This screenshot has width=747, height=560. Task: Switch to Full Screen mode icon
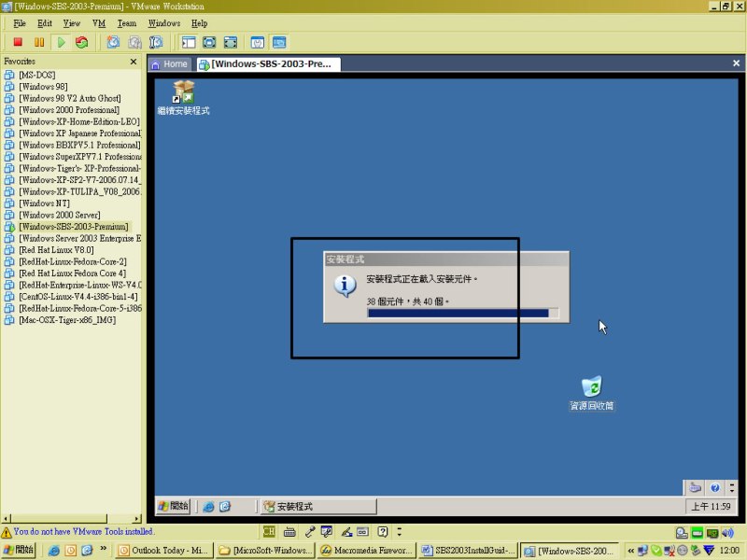230,42
